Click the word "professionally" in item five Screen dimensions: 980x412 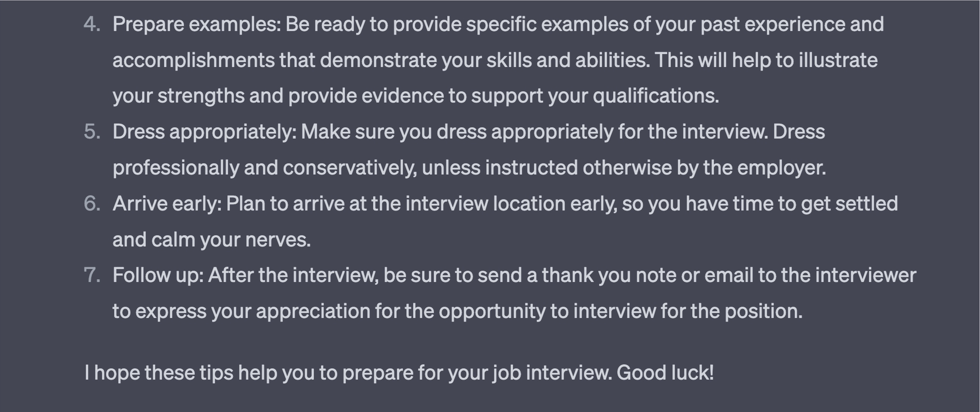pos(176,168)
